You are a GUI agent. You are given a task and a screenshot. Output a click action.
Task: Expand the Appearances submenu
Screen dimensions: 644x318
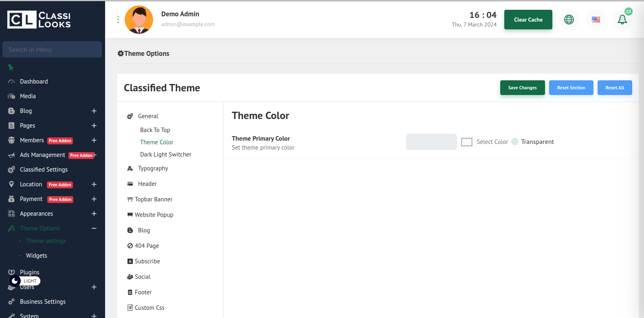point(94,214)
